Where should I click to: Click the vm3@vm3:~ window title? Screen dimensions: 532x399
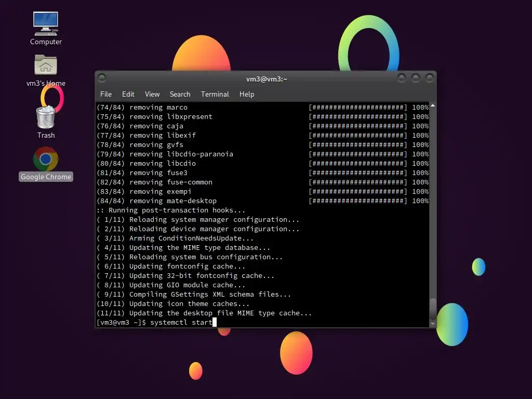pyautogui.click(x=267, y=79)
